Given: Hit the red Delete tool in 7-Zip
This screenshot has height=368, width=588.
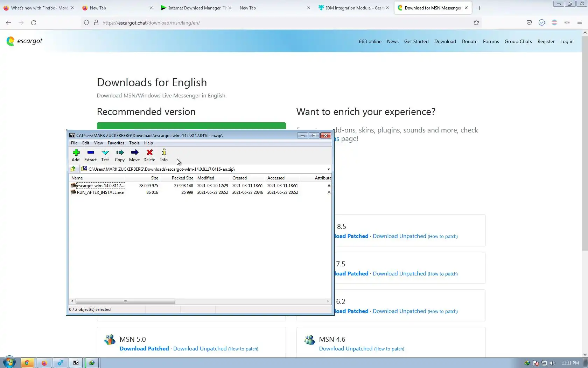Looking at the screenshot, I should pos(149,155).
